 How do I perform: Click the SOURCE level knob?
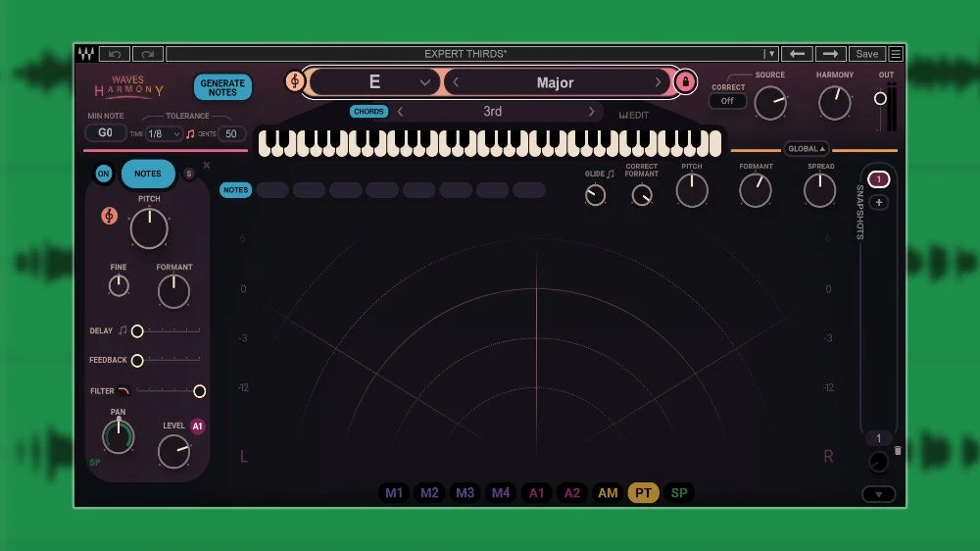pyautogui.click(x=770, y=103)
